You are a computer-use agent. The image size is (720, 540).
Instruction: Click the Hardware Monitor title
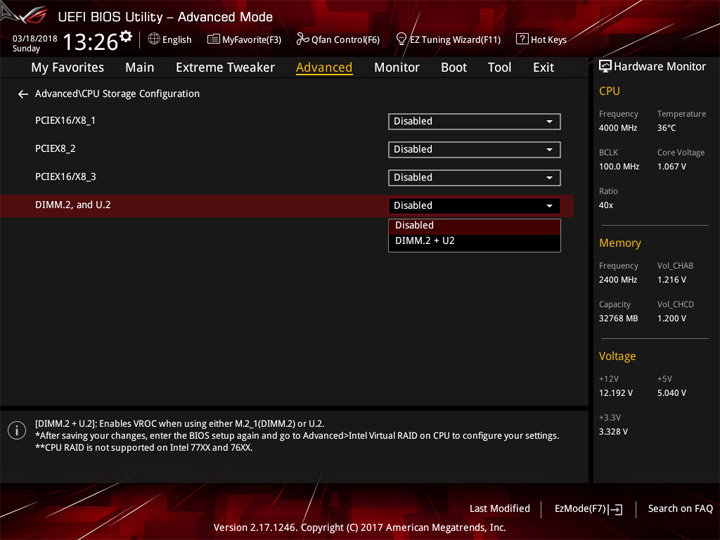[660, 67]
